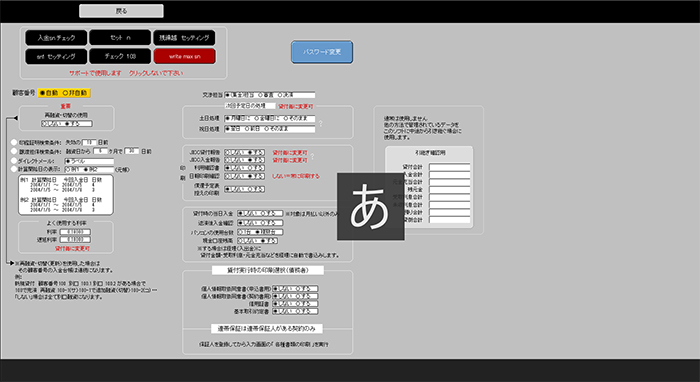Click the round button beside ダイレクトメール

pyautogui.click(x=14, y=160)
